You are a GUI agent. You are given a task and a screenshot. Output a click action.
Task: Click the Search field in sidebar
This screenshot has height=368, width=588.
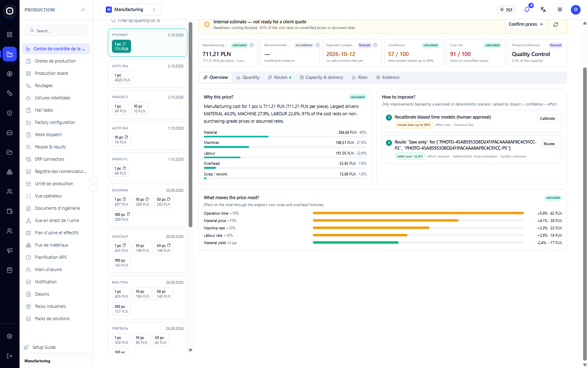[x=56, y=31]
